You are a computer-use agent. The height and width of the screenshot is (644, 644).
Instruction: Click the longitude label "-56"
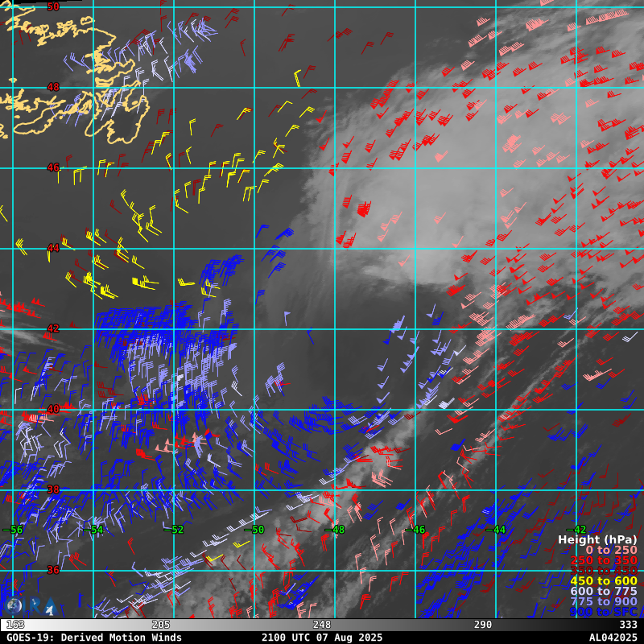tap(13, 530)
